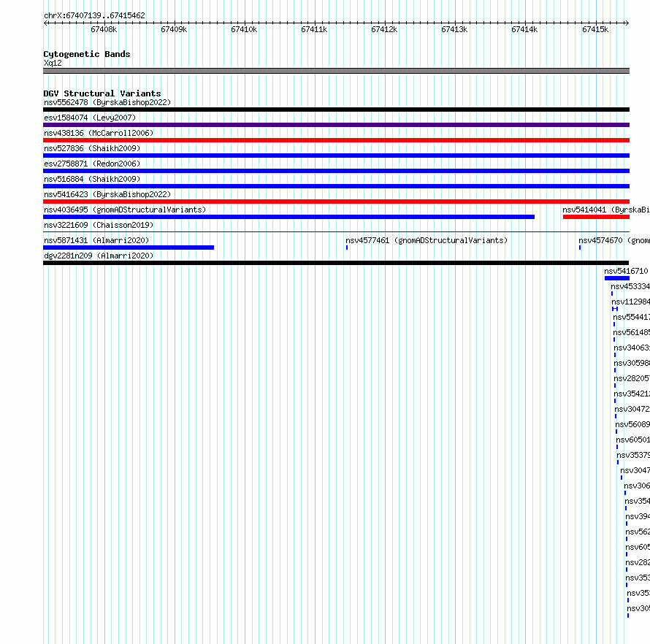Click the bracket-shaped feature under nsv112984
650x644 pixels.
pyautogui.click(x=615, y=309)
